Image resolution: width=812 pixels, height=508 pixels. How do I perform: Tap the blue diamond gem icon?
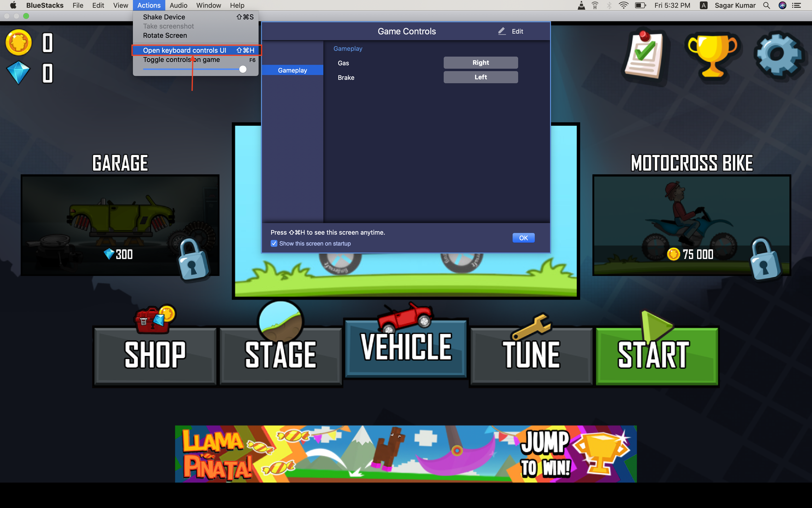(18, 73)
